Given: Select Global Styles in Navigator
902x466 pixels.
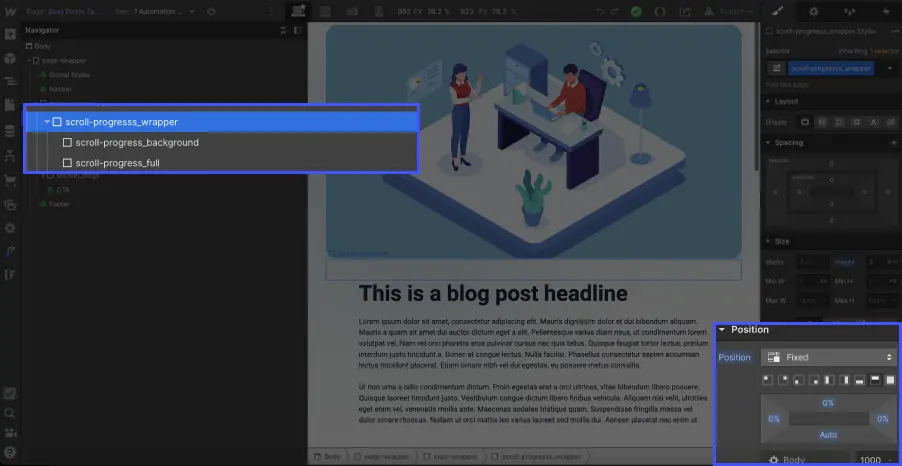Looking at the screenshot, I should click(x=65, y=75).
